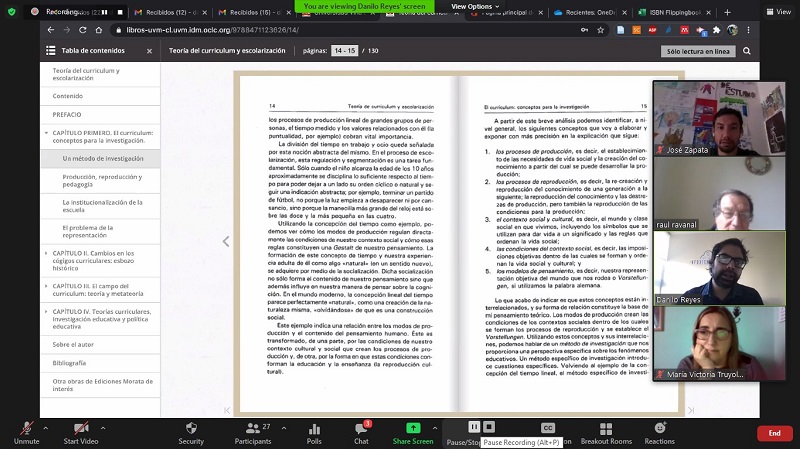Open Contenido in table of contents
The width and height of the screenshot is (800, 449).
point(100,96)
